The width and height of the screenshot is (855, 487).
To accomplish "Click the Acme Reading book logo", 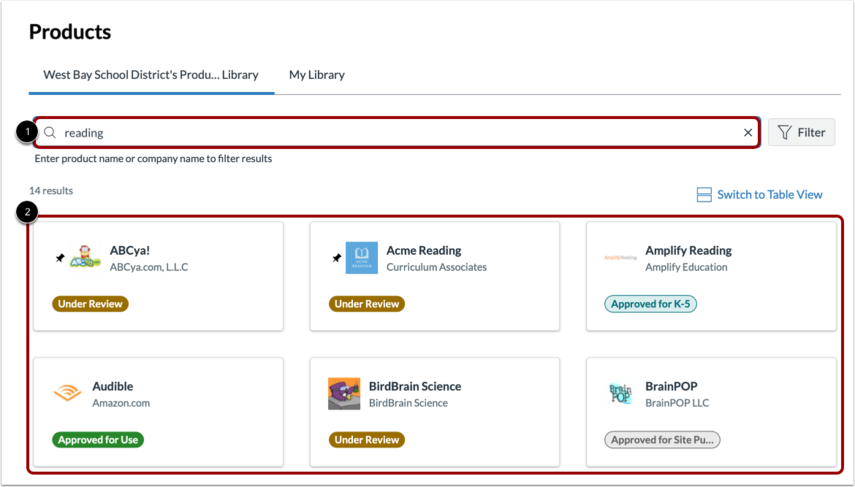I will tap(362, 258).
